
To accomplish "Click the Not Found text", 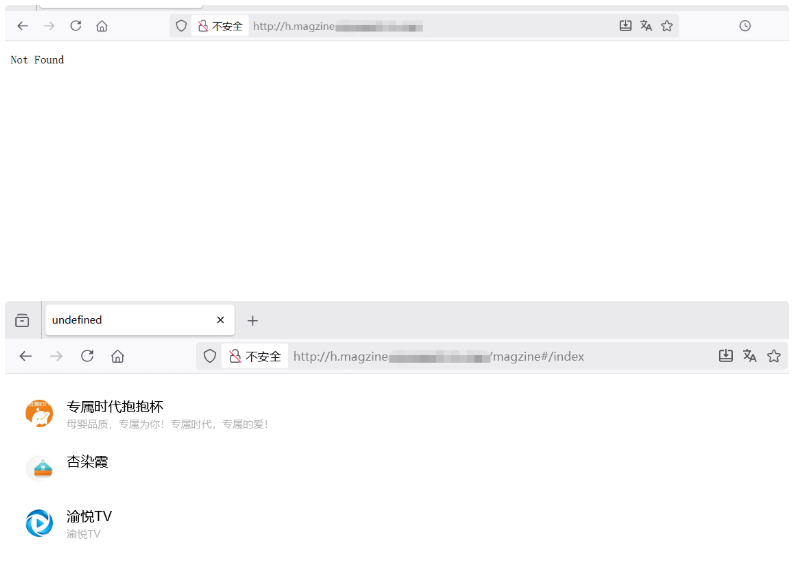I will coord(37,60).
